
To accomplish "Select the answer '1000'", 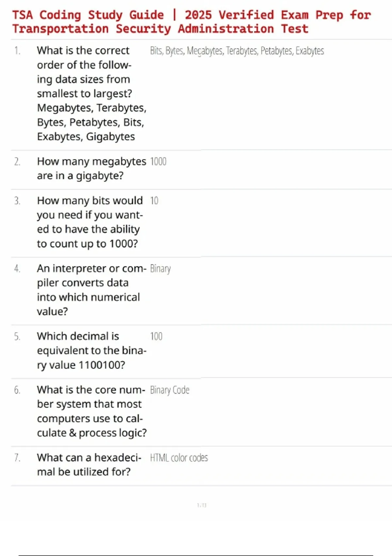I will (158, 162).
